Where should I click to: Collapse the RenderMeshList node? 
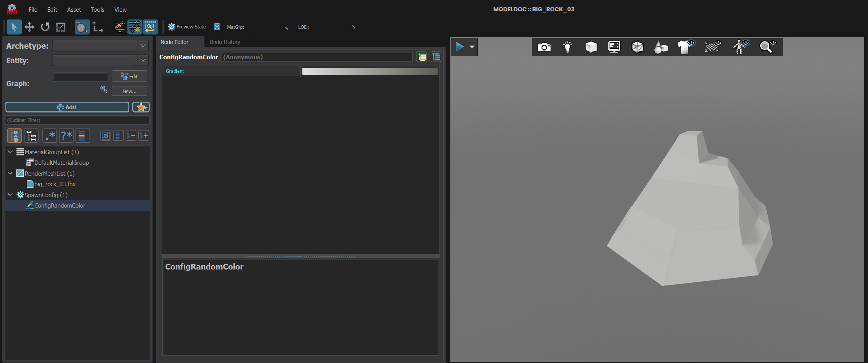click(x=10, y=173)
